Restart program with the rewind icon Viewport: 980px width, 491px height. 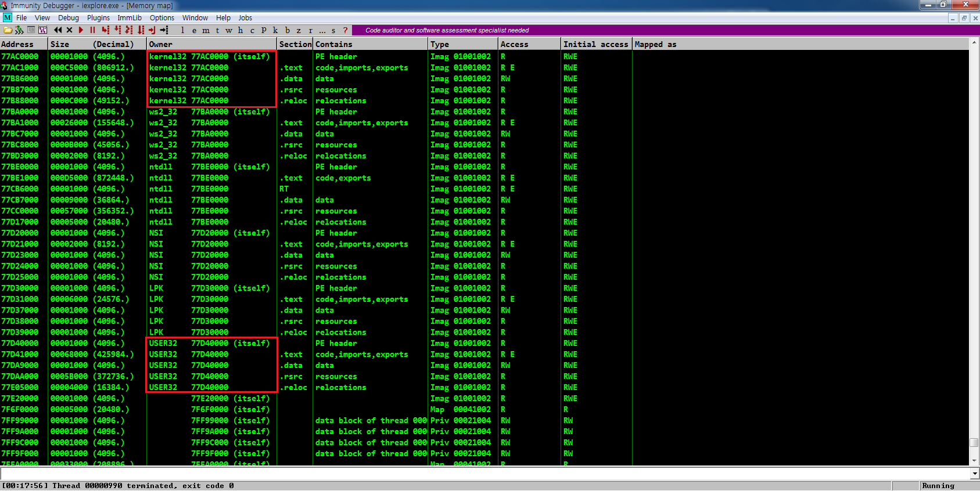click(58, 30)
